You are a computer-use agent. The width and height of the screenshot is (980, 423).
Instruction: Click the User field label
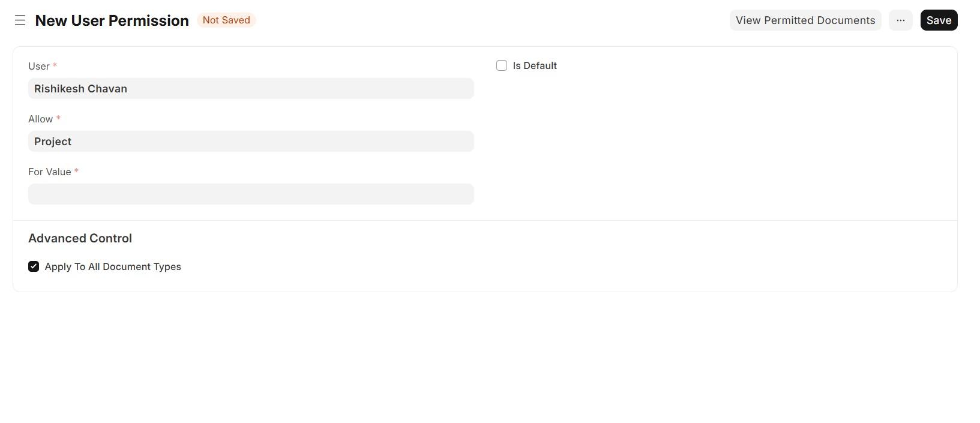point(39,67)
